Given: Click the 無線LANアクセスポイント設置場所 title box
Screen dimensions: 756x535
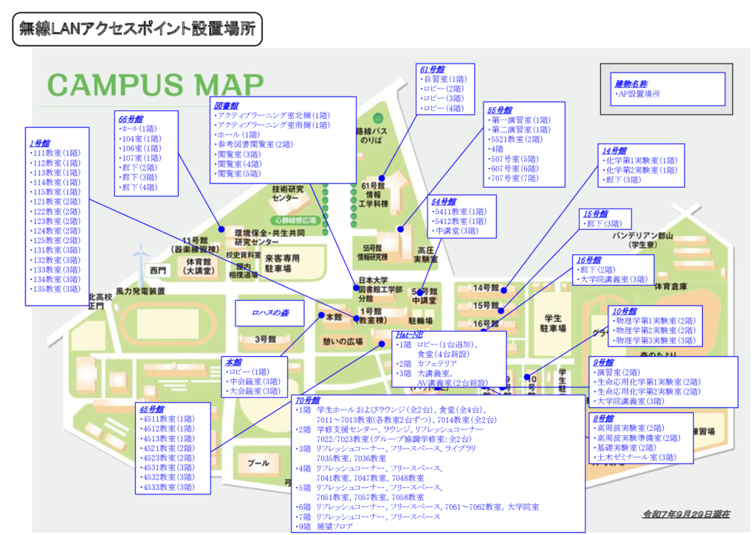Looking at the screenshot, I should coord(137,30).
